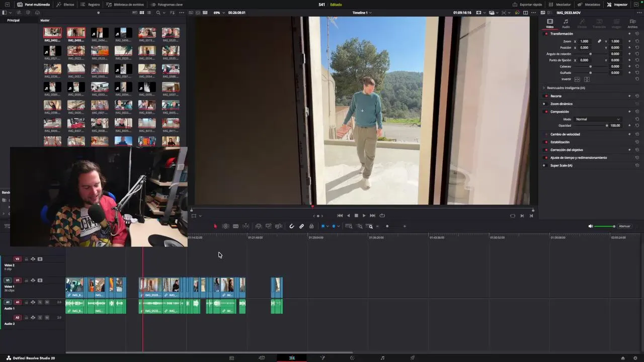Mute track Audio 1 with M button
The image size is (644, 362).
coord(47,302)
